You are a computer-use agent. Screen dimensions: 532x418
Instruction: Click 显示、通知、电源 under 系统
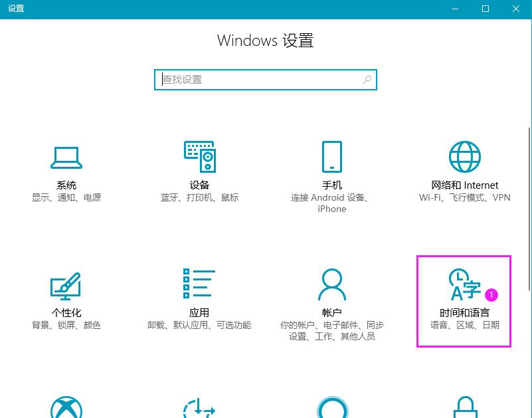(66, 197)
